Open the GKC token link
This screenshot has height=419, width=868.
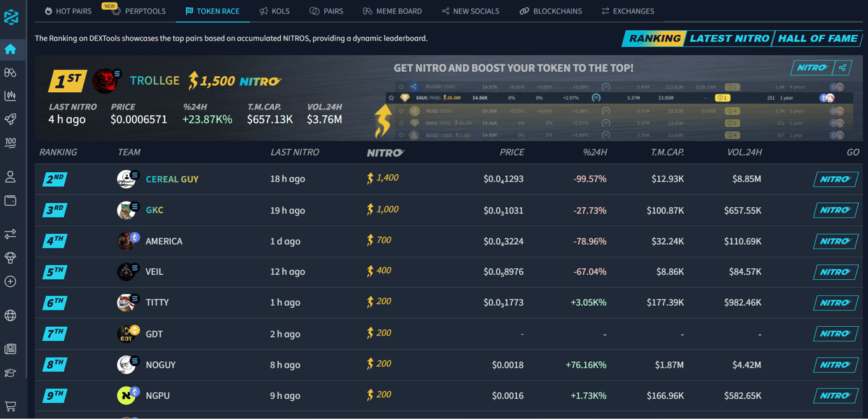click(154, 210)
